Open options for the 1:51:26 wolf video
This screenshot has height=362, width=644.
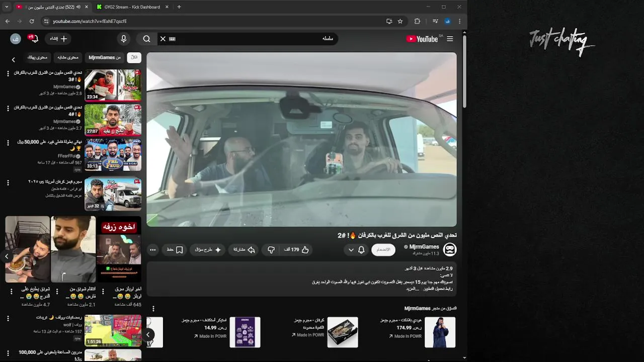(x=8, y=319)
